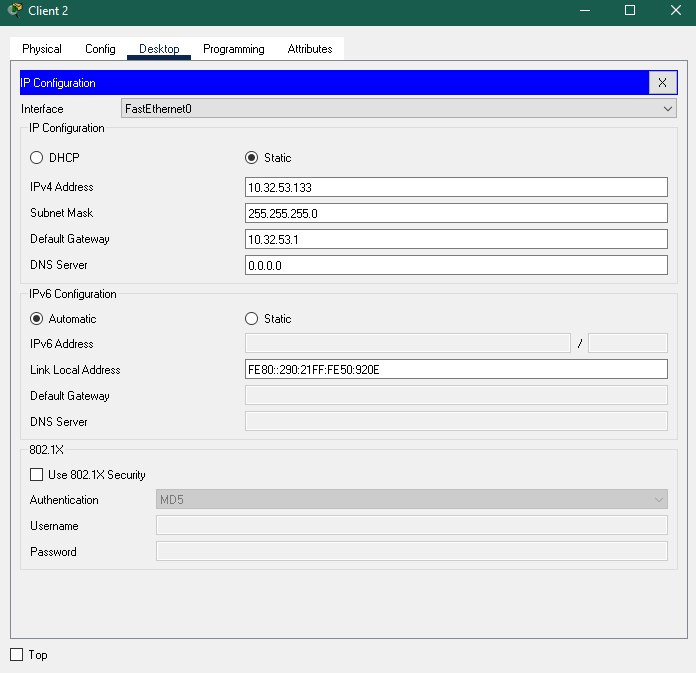Maximize the Client 2 window

point(630,10)
